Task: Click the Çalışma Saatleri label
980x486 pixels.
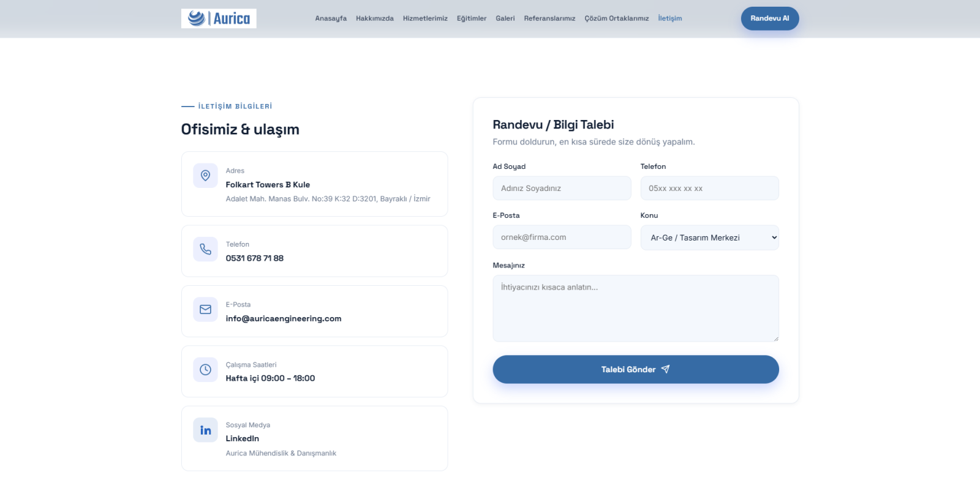Action: pos(251,365)
